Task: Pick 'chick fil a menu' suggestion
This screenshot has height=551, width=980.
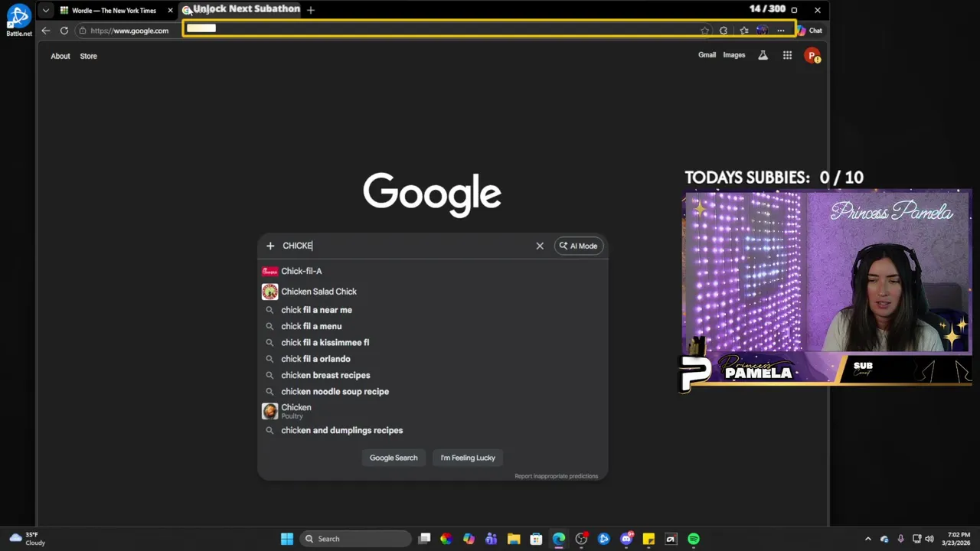Action: (x=433, y=326)
